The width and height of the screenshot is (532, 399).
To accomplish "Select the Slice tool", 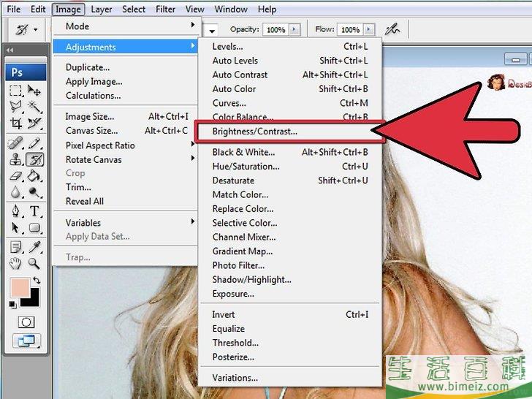I will pos(34,123).
